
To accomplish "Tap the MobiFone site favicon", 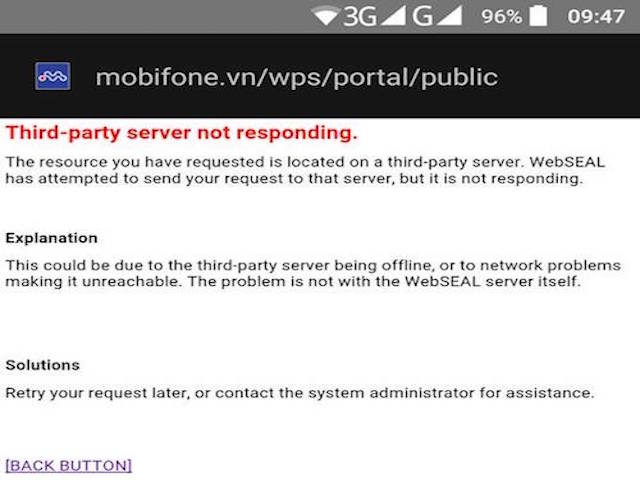I will tap(52, 77).
